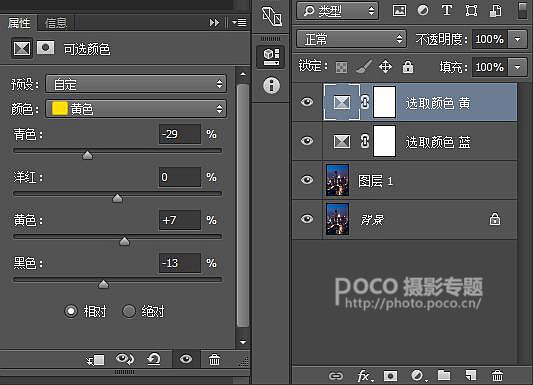Click the 黄色 value field showing +7
The image size is (533, 385).
tap(180, 220)
